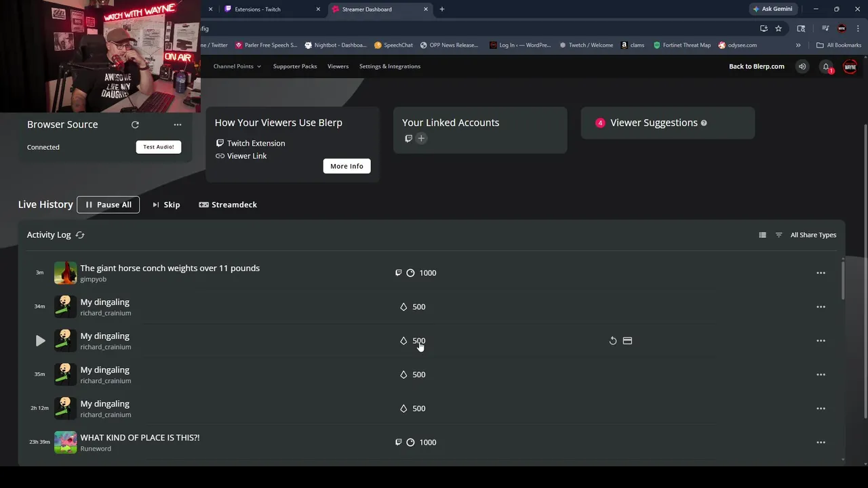Open Twetch / Welcome bookmark
868x488 pixels.
click(x=586, y=45)
